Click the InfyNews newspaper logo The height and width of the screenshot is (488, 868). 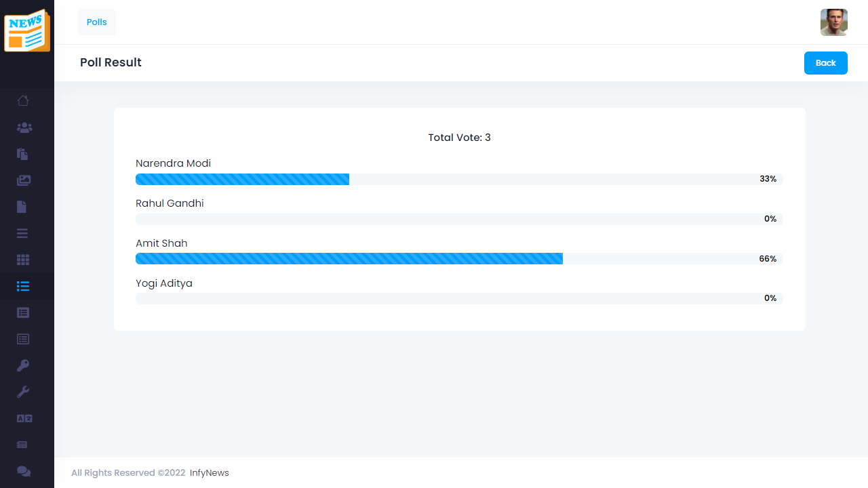pyautogui.click(x=27, y=30)
